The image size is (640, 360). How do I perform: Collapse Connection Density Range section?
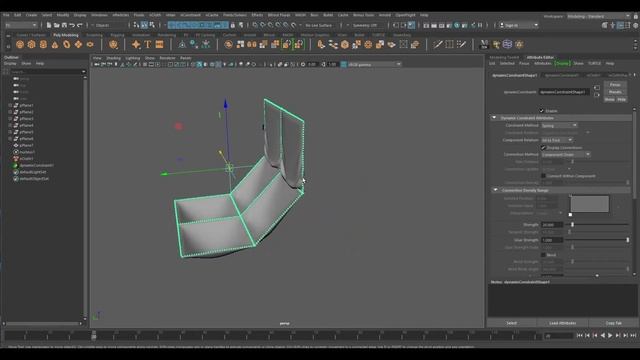click(x=495, y=190)
